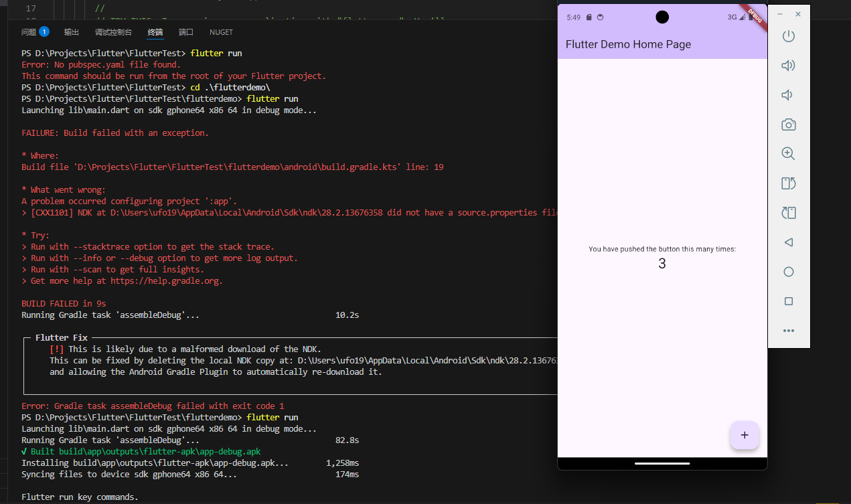Click the problems count badge showing 1

(44, 31)
